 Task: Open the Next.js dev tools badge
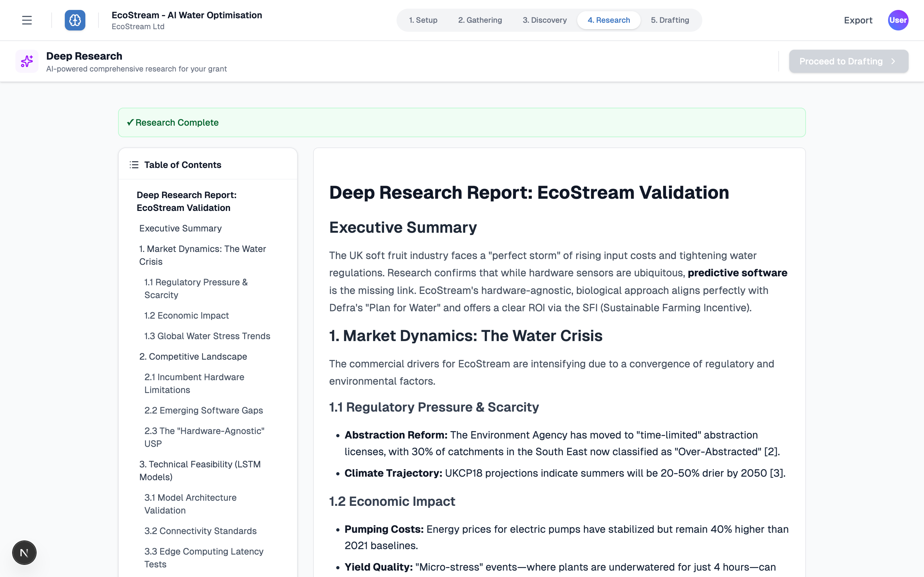(24, 552)
